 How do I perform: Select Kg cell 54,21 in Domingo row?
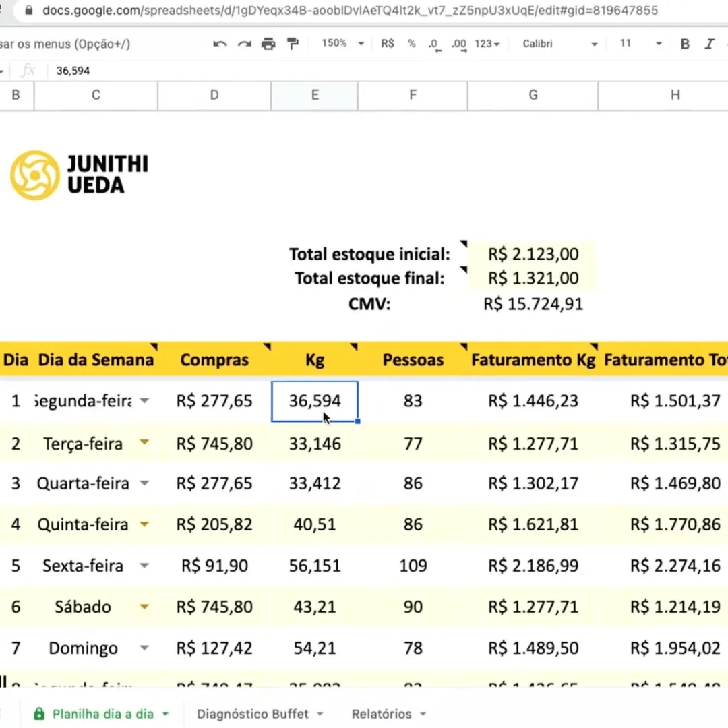click(314, 648)
